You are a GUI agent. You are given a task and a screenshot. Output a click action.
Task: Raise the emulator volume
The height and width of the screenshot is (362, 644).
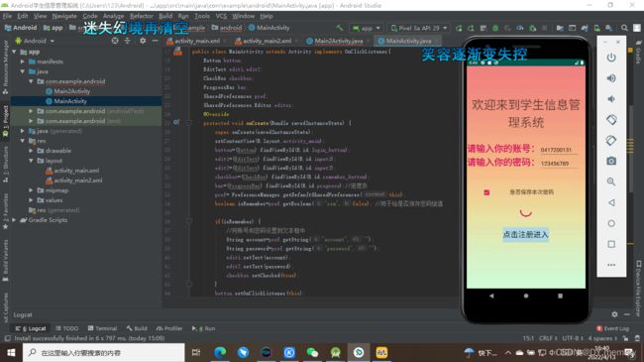[611, 78]
